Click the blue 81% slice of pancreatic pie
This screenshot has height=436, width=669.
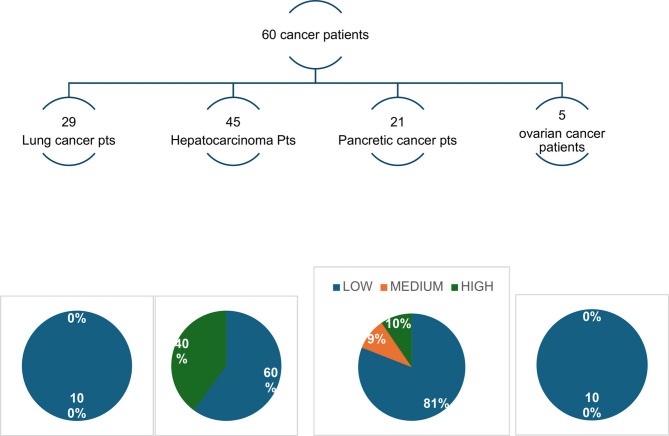tap(416, 390)
